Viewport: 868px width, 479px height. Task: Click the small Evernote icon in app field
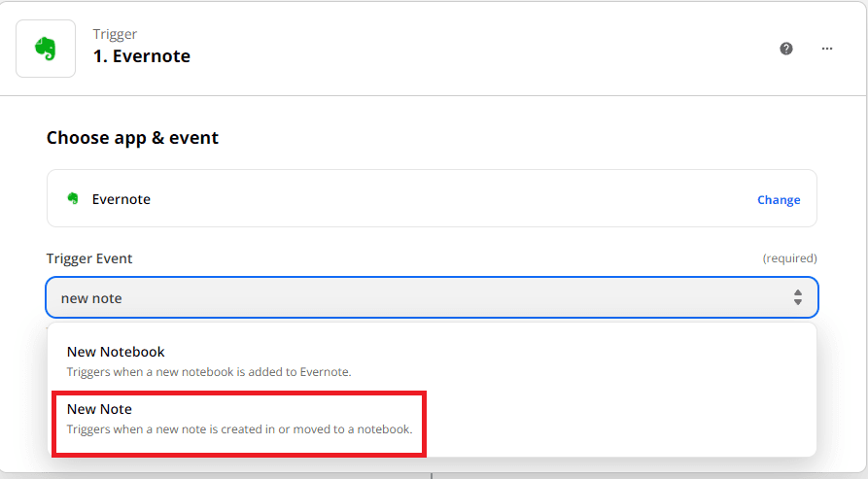pos(73,199)
